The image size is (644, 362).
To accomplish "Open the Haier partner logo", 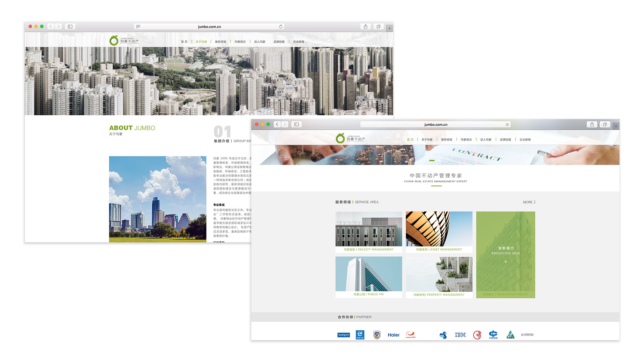I will pyautogui.click(x=393, y=335).
